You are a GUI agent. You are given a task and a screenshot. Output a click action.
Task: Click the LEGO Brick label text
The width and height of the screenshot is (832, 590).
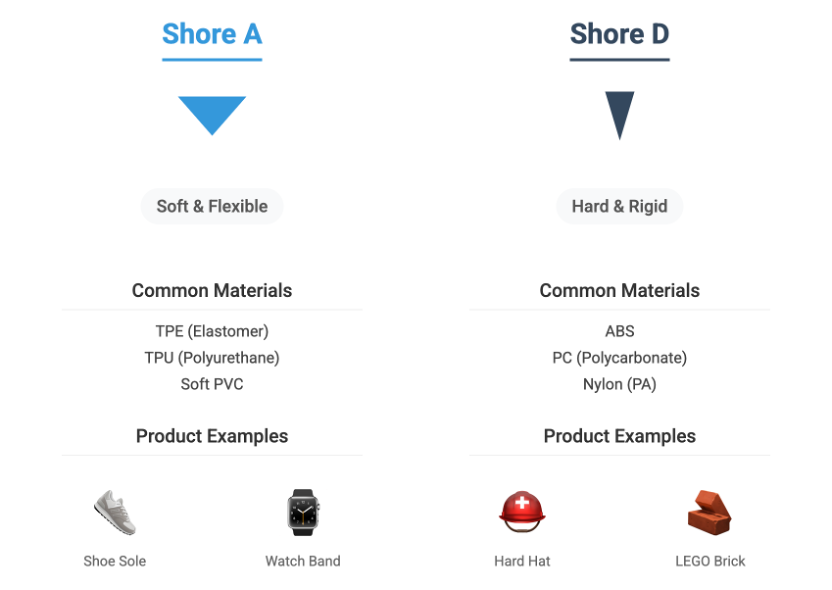click(710, 561)
